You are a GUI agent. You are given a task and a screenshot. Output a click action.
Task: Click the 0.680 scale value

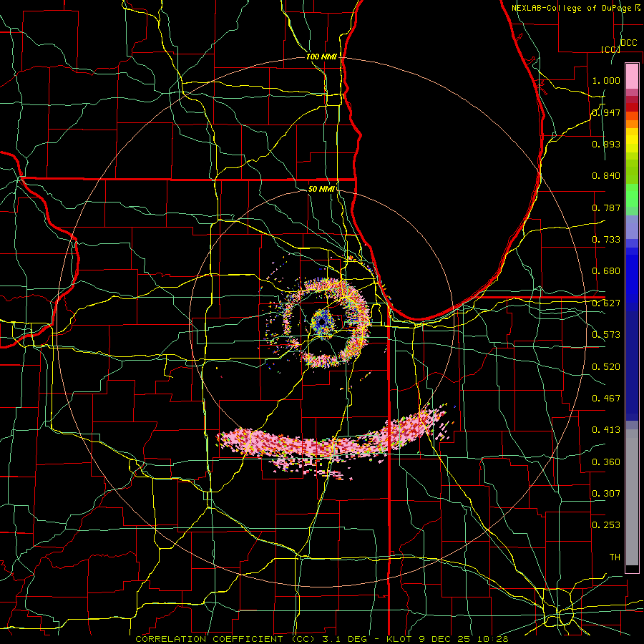coord(606,271)
